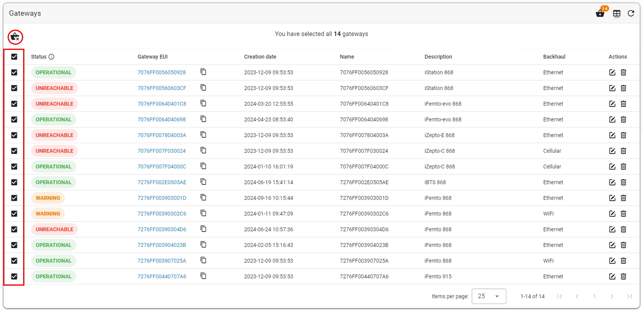This screenshot has width=644, height=312.
Task: Deselect the 7276FF003903001D warning gateway
Action: 14,198
